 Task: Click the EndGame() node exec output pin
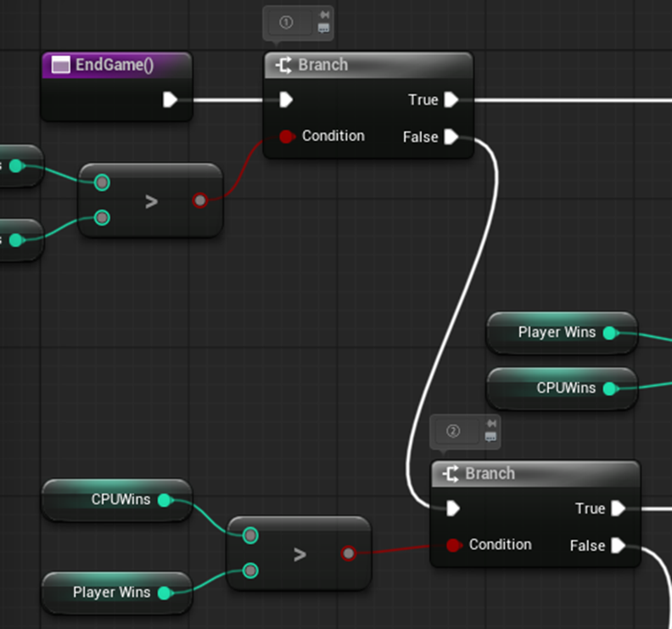[x=171, y=100]
